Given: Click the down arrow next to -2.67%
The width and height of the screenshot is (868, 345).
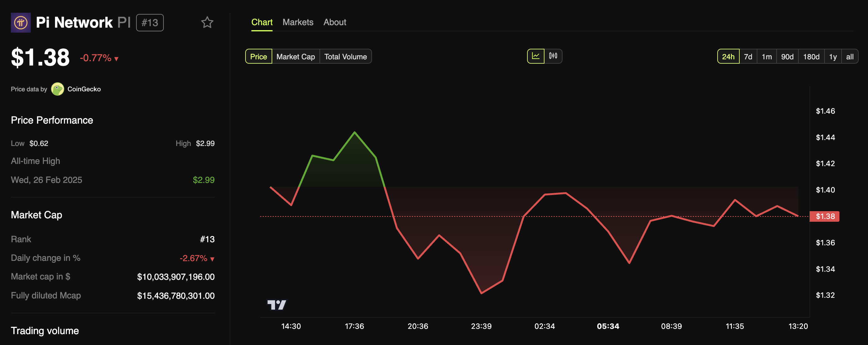Looking at the screenshot, I should [x=212, y=259].
